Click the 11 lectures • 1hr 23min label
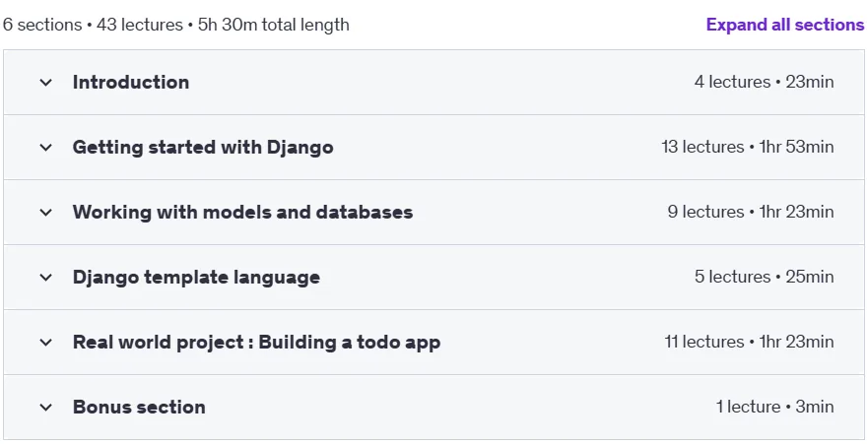This screenshot has width=868, height=444. pyautogui.click(x=749, y=343)
